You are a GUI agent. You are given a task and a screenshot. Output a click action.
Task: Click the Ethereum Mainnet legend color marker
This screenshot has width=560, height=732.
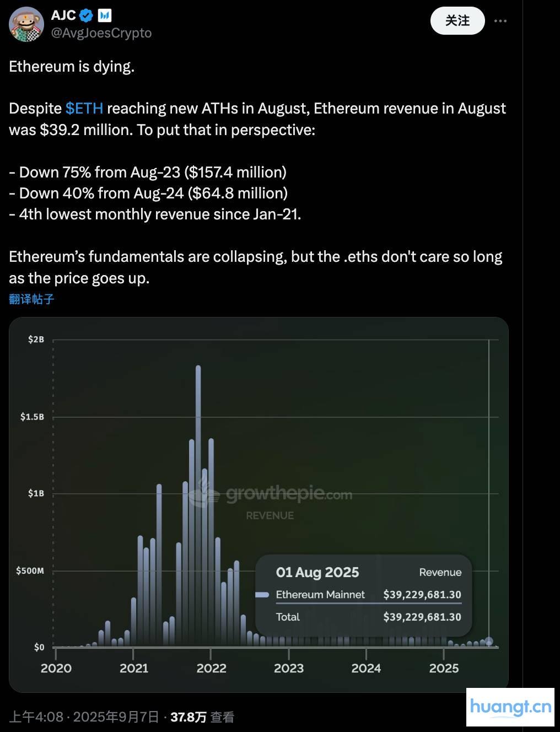click(x=262, y=595)
